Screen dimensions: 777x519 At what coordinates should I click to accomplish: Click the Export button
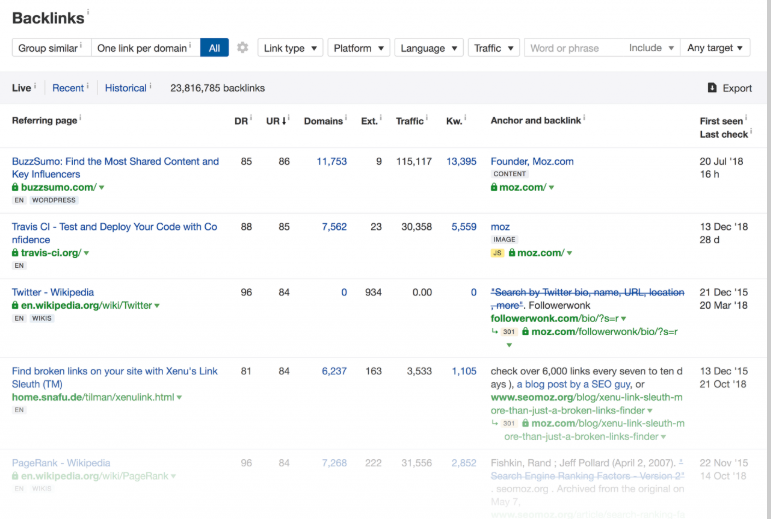729,88
